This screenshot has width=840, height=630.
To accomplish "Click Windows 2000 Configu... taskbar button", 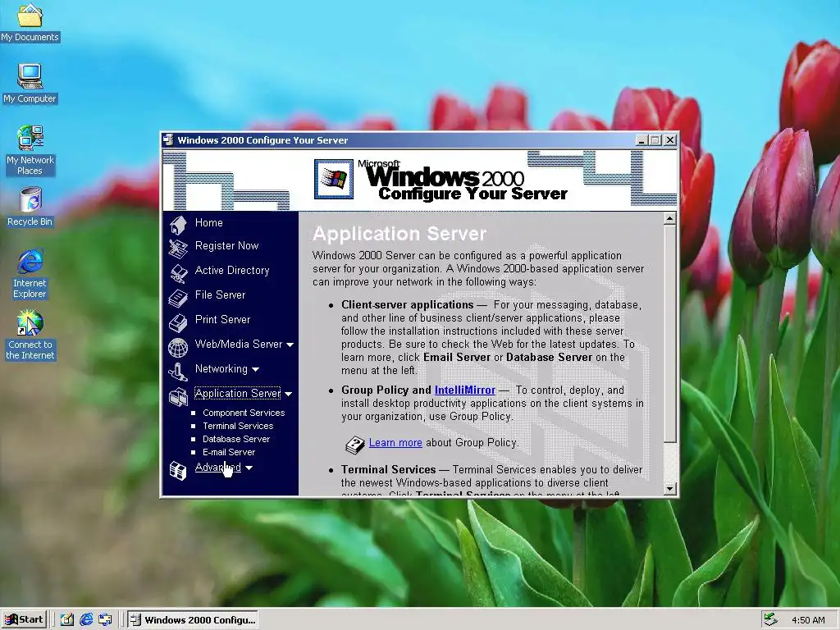I will click(x=193, y=620).
